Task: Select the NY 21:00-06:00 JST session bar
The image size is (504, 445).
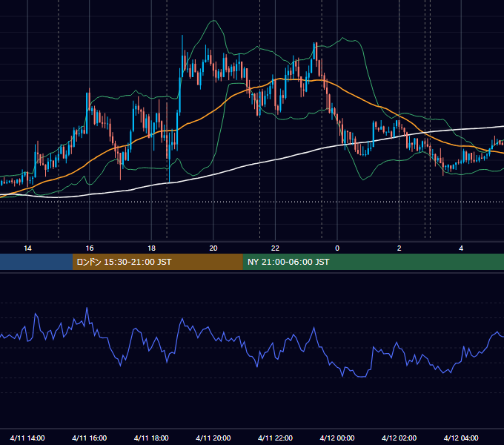Action: [373, 262]
